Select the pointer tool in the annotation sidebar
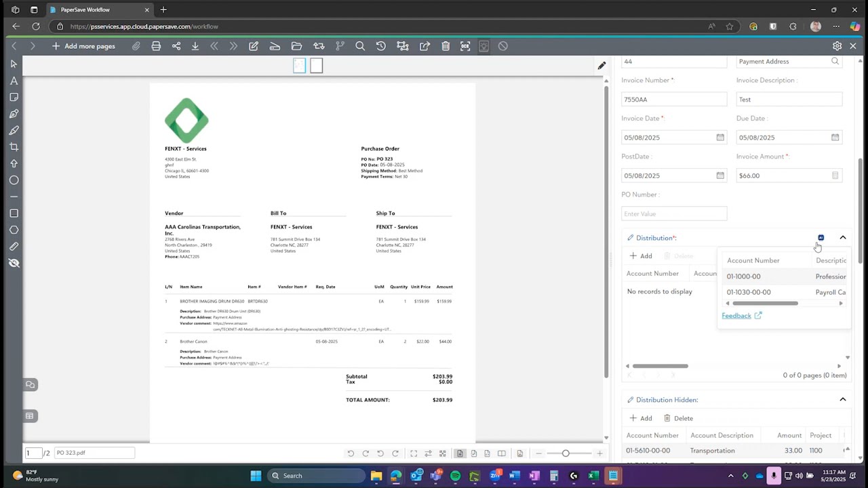This screenshot has height=488, width=868. pyautogui.click(x=14, y=64)
